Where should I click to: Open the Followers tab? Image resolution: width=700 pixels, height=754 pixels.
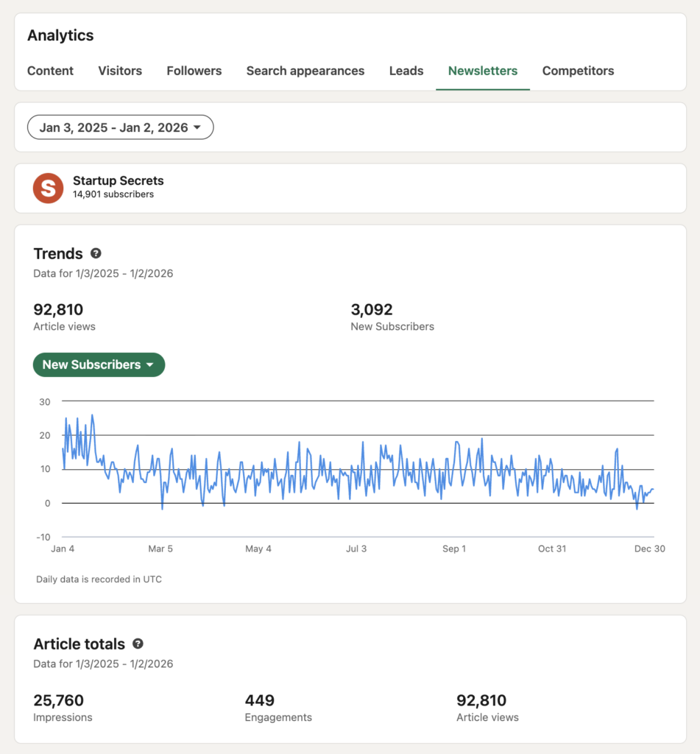tap(194, 71)
